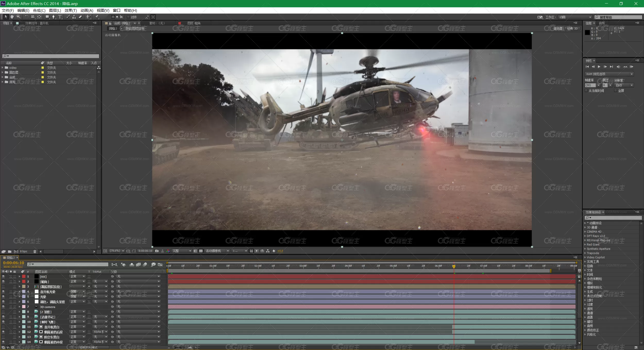Select the Pan Behind anchor tool
The image size is (644, 350).
point(39,17)
